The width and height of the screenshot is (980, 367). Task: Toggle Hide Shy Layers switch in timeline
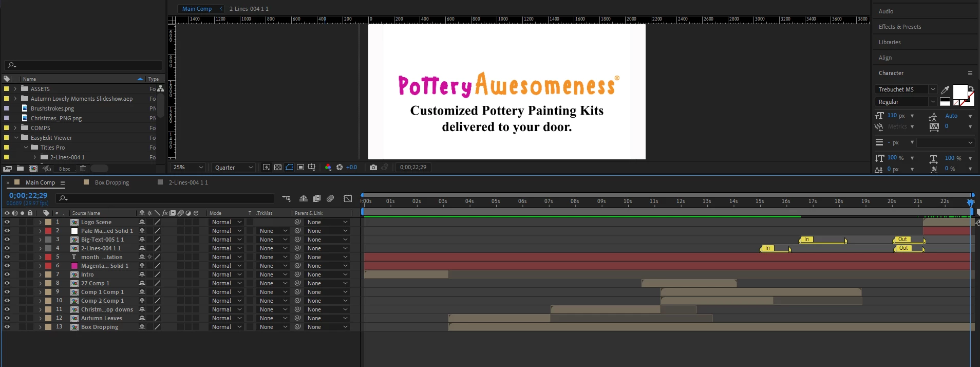point(304,198)
